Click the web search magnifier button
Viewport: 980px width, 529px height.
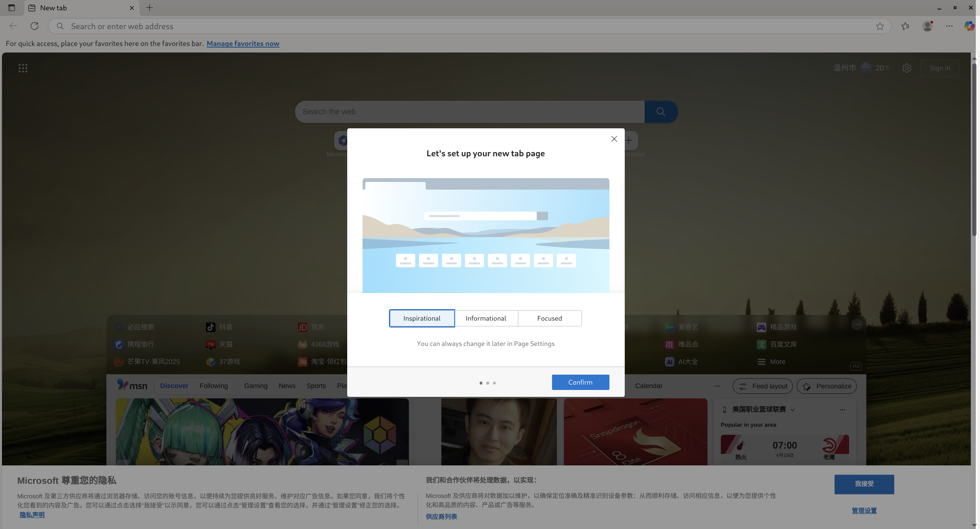click(x=661, y=111)
